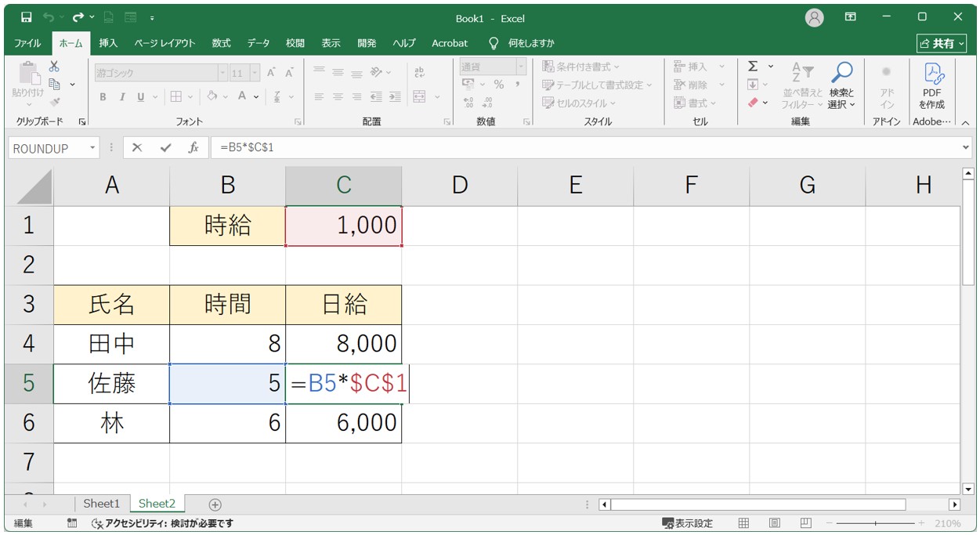This screenshot has height=535, width=980.
Task: Click the font color A swatch
Action: 242,97
